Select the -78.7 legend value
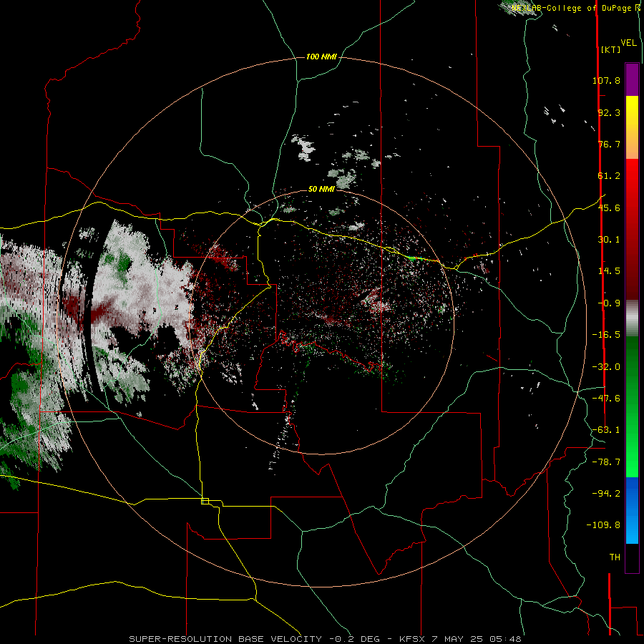Viewport: 644px width, 644px height. pyautogui.click(x=606, y=462)
